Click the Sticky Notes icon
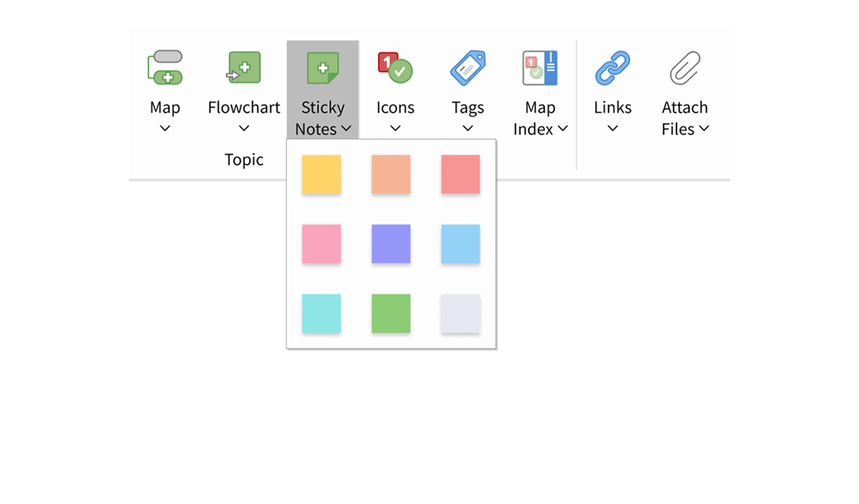The height and width of the screenshot is (504, 859). click(x=323, y=68)
